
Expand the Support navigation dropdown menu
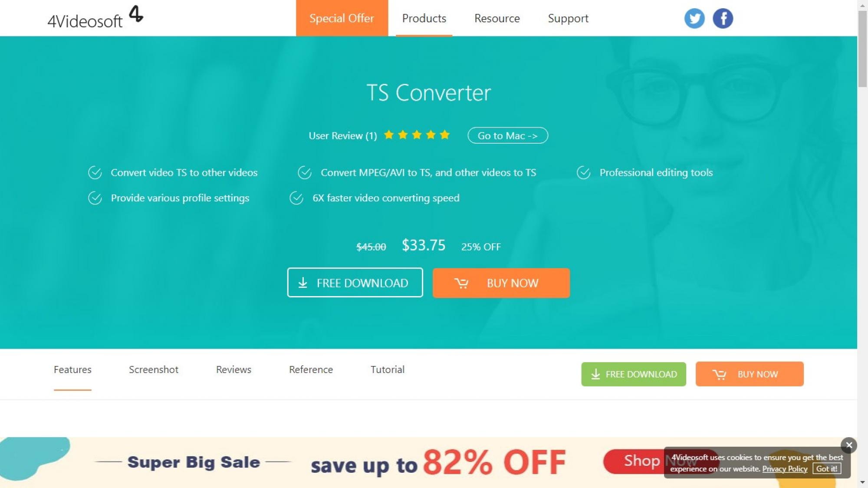568,18
